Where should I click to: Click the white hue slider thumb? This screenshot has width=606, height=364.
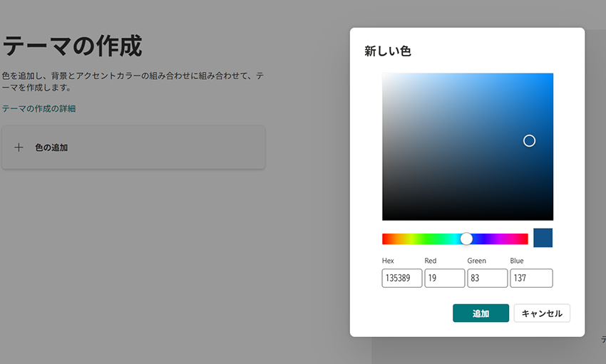[x=466, y=239]
